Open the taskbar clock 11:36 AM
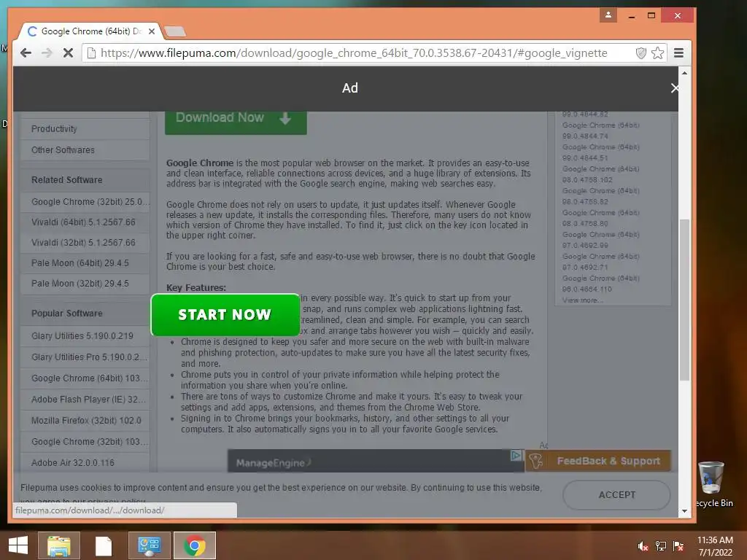Viewport: 747px width, 560px height. point(715,546)
